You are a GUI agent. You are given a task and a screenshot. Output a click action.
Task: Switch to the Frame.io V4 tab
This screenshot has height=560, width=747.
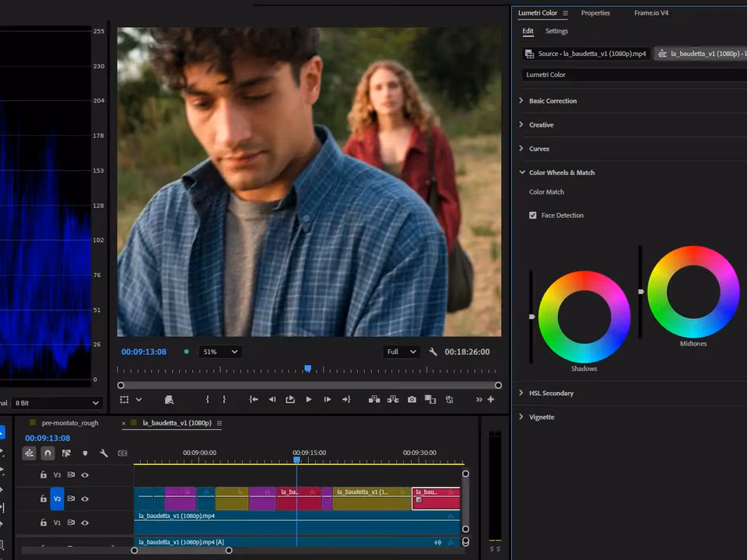(651, 13)
